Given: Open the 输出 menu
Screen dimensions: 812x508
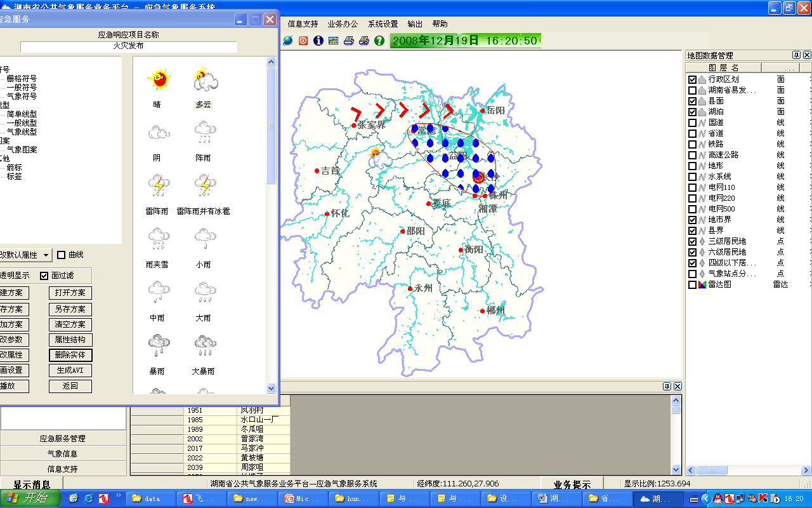Looking at the screenshot, I should click(415, 24).
